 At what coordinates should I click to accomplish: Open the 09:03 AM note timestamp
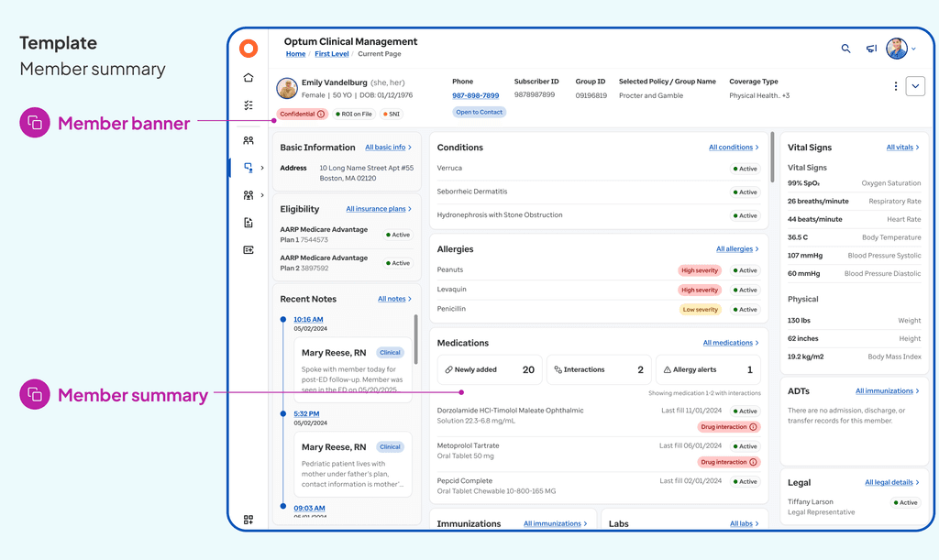[310, 509]
